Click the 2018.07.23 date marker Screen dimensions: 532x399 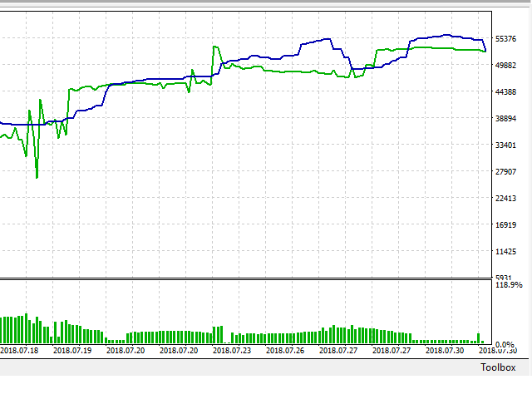[232, 352]
